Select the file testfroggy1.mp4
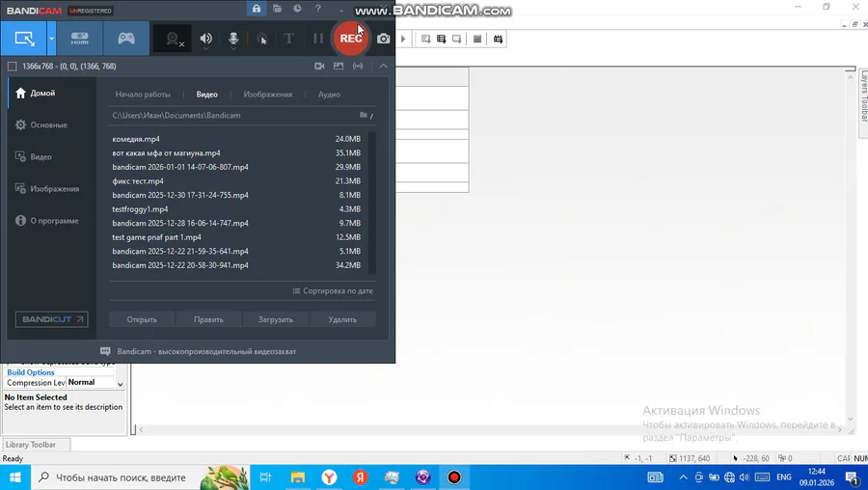 point(236,208)
